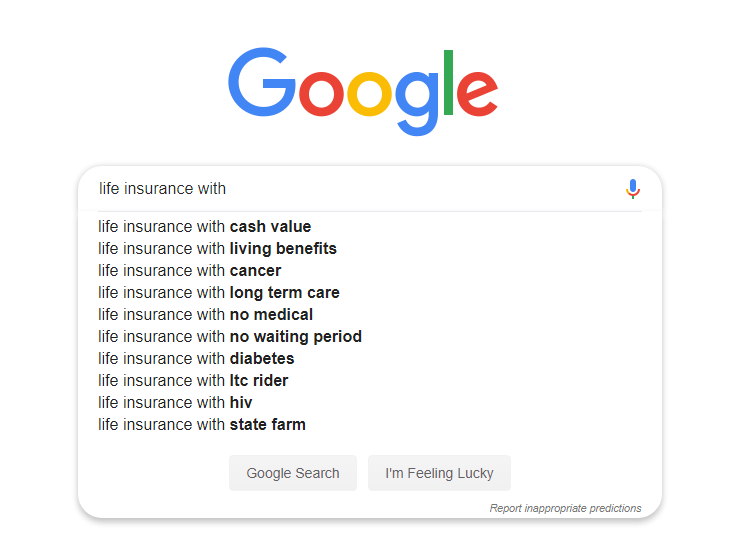
Task: Click the bold text 'cash value'
Action: tap(270, 227)
